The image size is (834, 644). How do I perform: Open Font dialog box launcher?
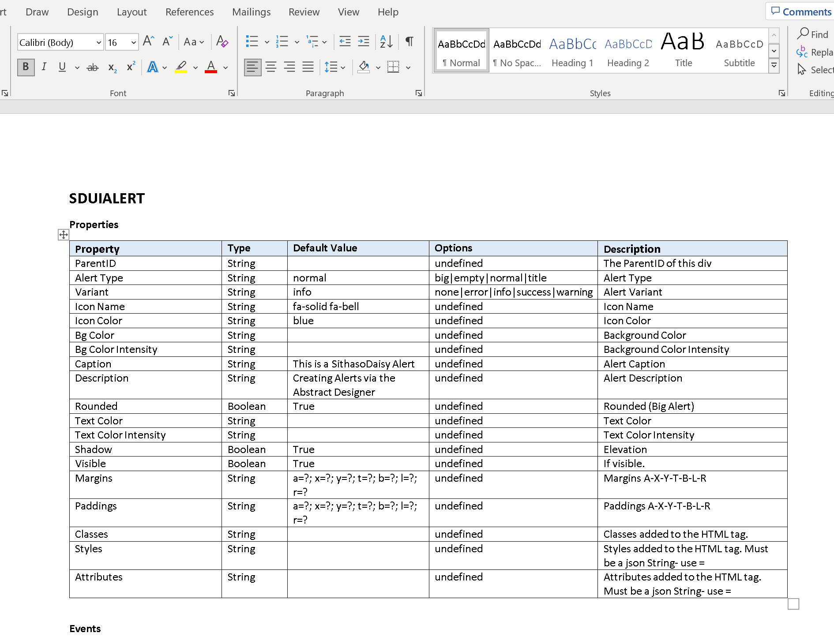tap(232, 93)
